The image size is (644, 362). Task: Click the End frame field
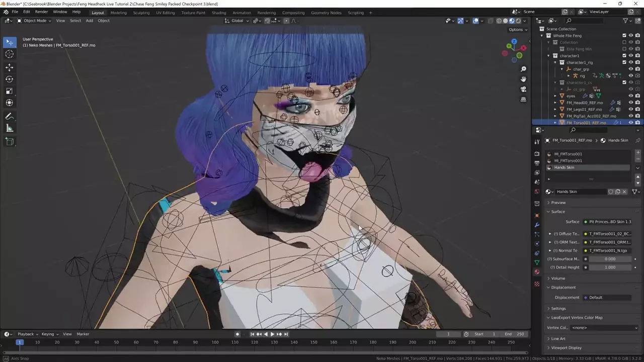coord(515,334)
